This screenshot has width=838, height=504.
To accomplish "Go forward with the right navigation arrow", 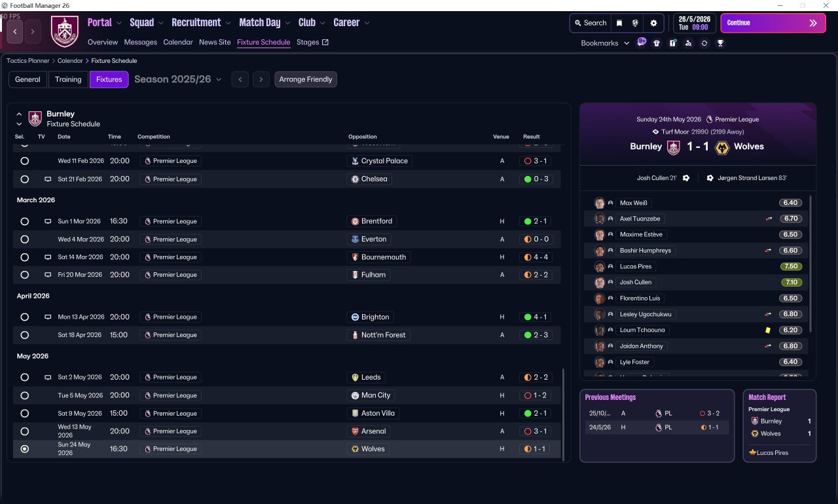I will pos(33,31).
